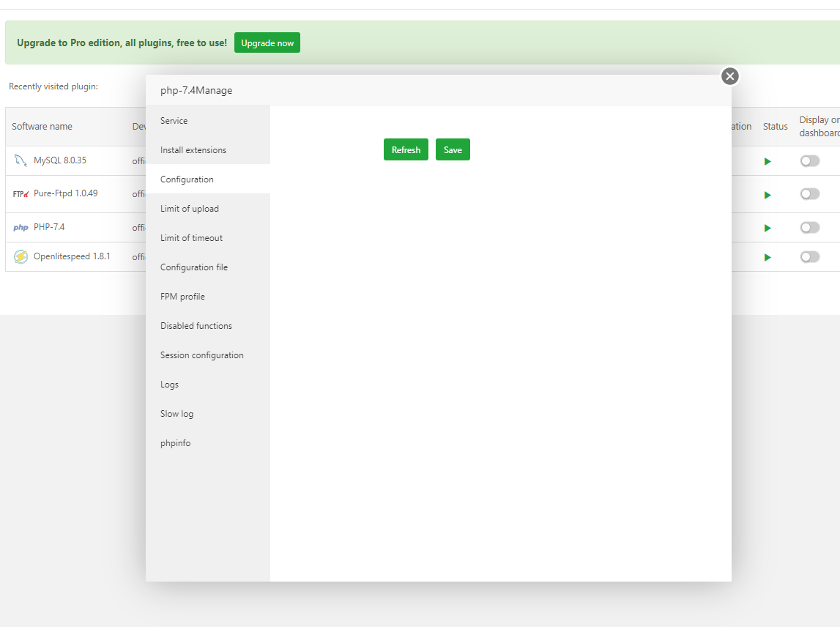Click the PHP-7.4 status indicator
Viewport: 840px width, 627px height.
click(x=767, y=227)
